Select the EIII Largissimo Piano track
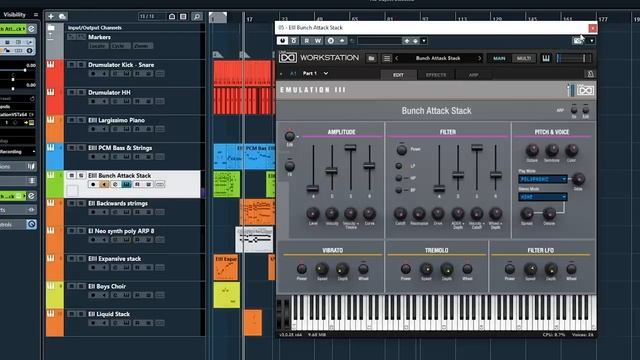This screenshot has height=360, width=640. [116, 120]
